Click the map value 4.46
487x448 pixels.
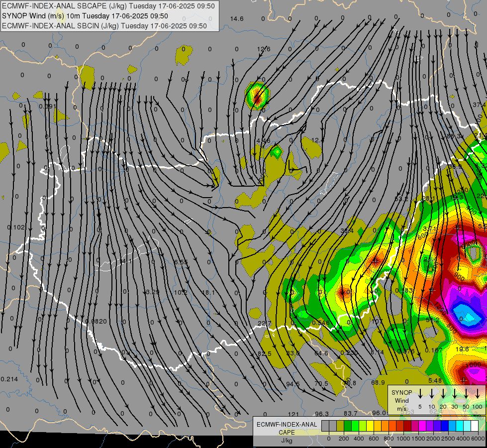(263, 141)
